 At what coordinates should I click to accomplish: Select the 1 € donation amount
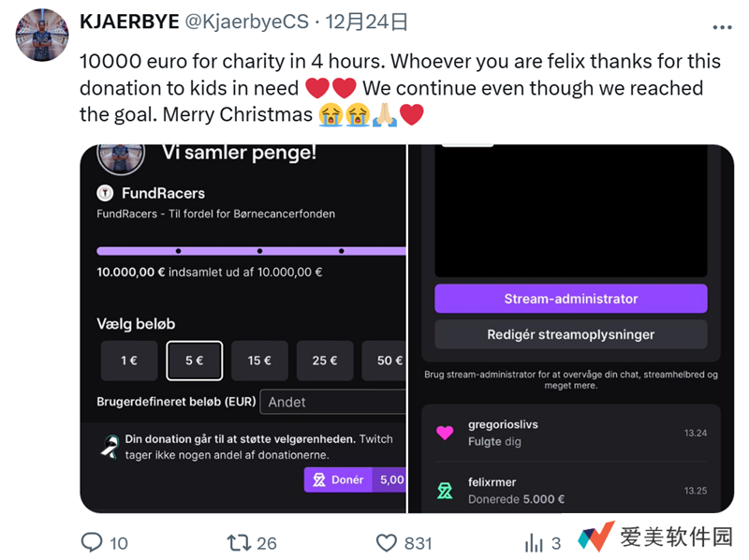tap(129, 361)
